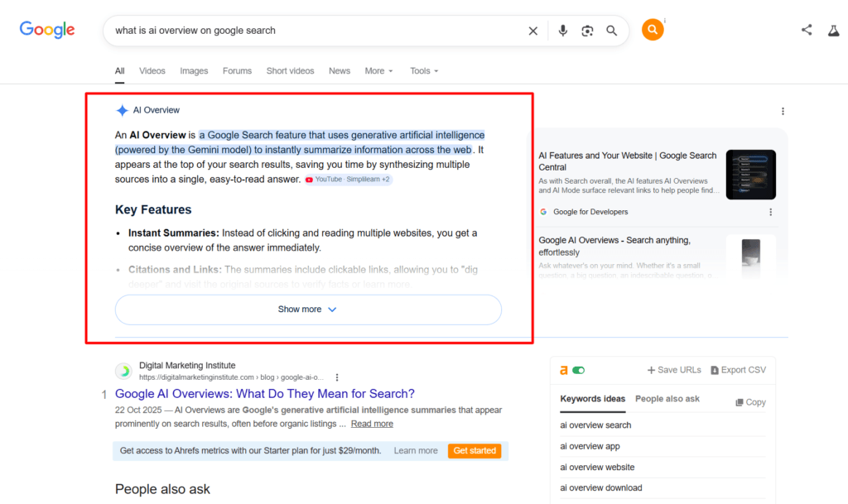The height and width of the screenshot is (504, 848).
Task: Open AI Overview three-dot options menu
Action: tap(783, 111)
